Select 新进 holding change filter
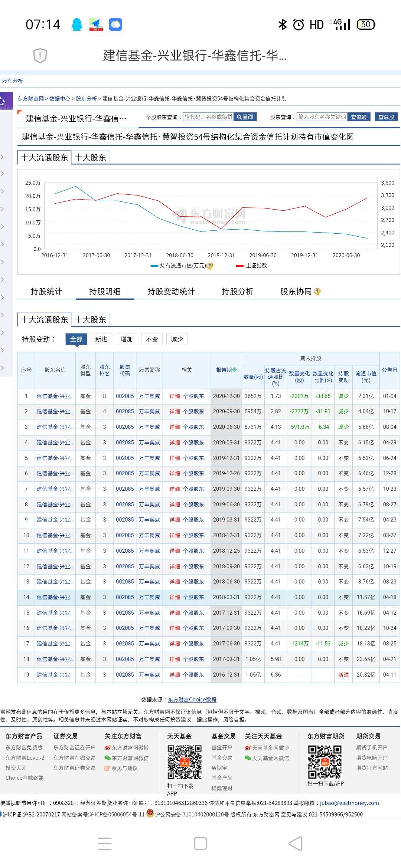This screenshot has height=868, width=401. click(x=101, y=339)
